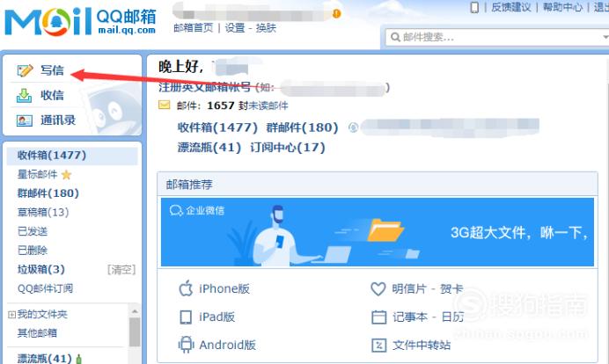Open the 设置 settings link
This screenshot has height=364, width=609.
[x=235, y=28]
